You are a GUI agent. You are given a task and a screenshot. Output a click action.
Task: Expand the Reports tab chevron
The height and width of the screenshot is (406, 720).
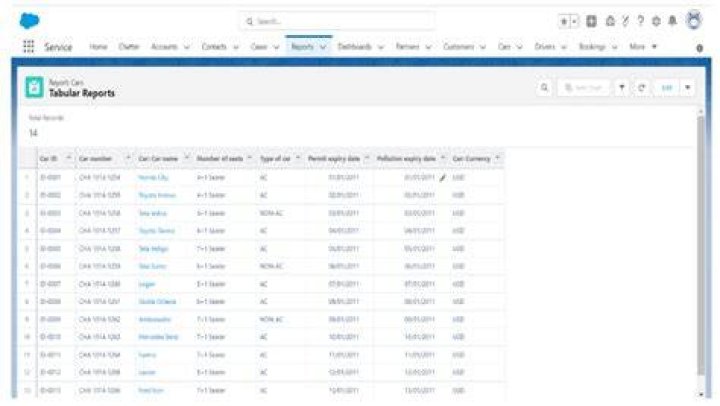click(323, 47)
